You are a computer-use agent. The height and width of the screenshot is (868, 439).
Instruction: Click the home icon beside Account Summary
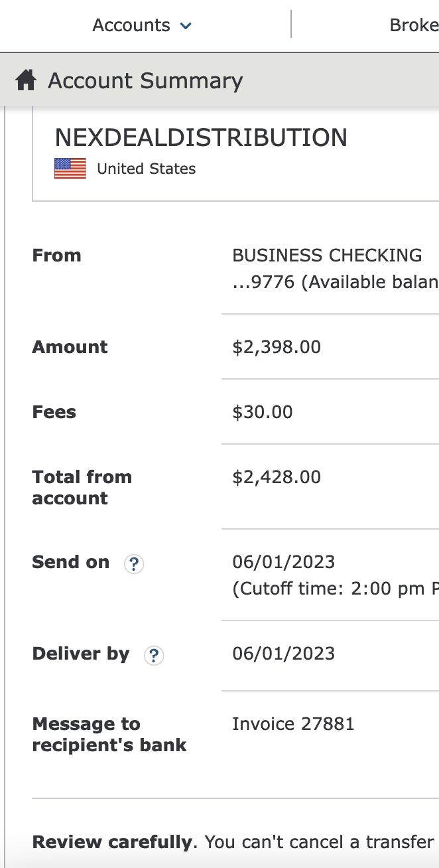[26, 81]
